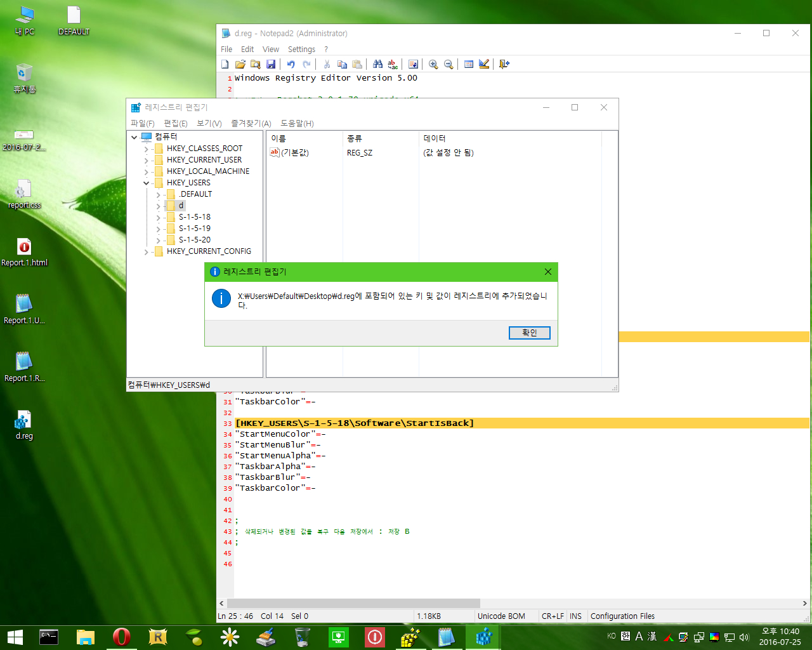Click the recycle bin taskbar icon
Image resolution: width=812 pixels, height=650 pixels.
[x=302, y=637]
